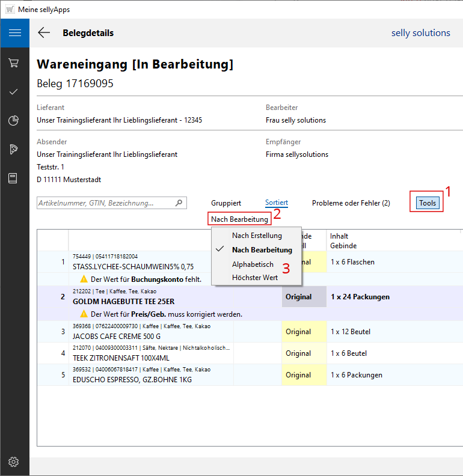463x476 pixels.
Task: Open the pie chart statistics icon
Action: pyautogui.click(x=14, y=121)
